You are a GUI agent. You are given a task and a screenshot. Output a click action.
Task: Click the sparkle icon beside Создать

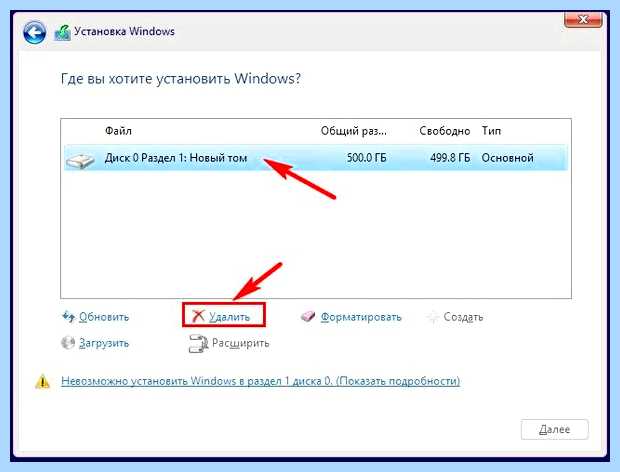pyautogui.click(x=433, y=317)
